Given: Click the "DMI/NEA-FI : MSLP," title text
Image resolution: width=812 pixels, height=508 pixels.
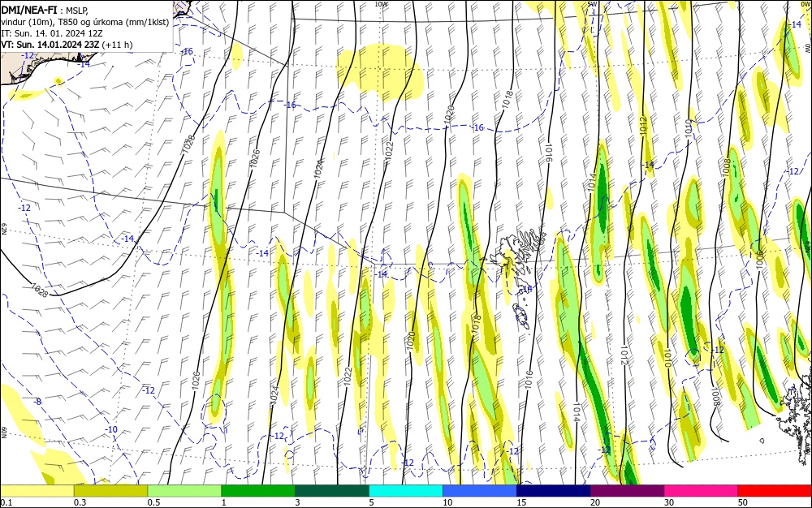Looking at the screenshot, I should click(x=45, y=9).
